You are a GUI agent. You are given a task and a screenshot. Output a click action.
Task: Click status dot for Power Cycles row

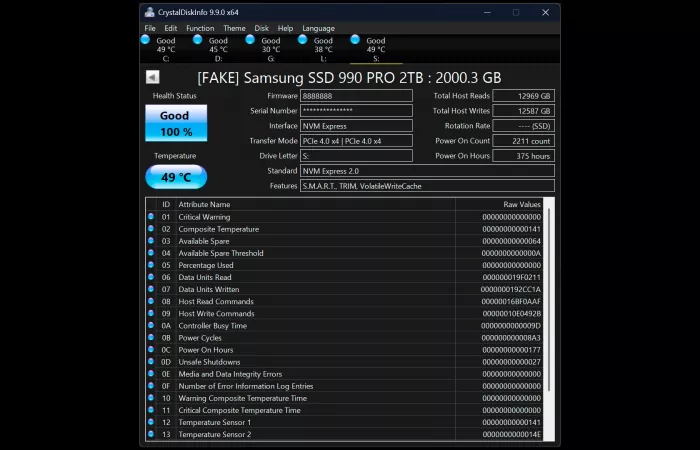click(151, 337)
